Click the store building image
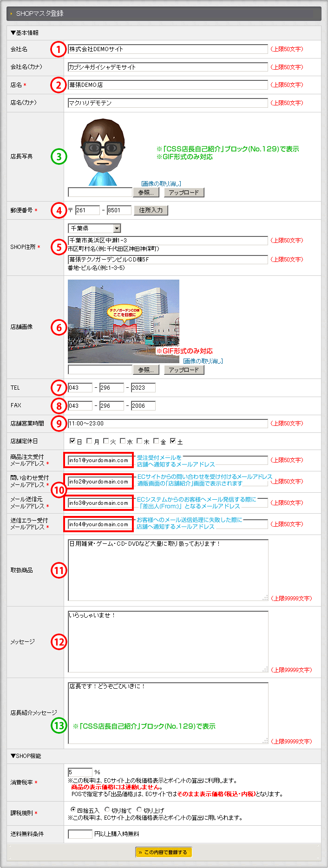 point(123,321)
